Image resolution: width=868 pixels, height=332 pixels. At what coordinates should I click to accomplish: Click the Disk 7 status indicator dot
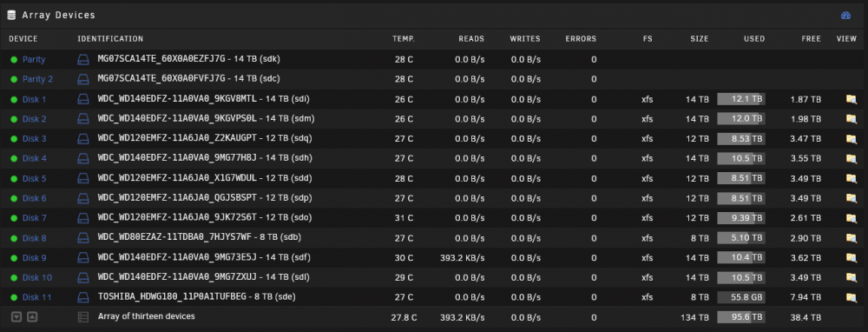pyautogui.click(x=14, y=218)
